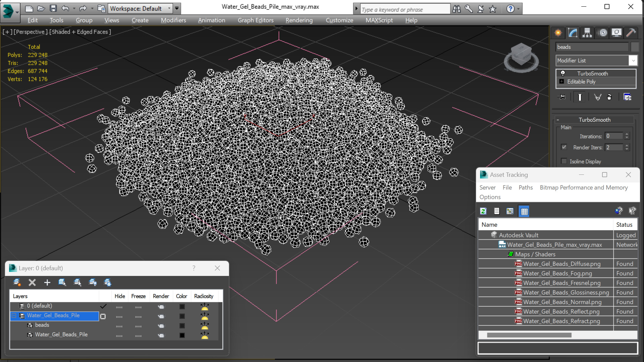Image resolution: width=644 pixels, height=362 pixels.
Task: Open Utilities hammer panel tab
Action: [631, 33]
